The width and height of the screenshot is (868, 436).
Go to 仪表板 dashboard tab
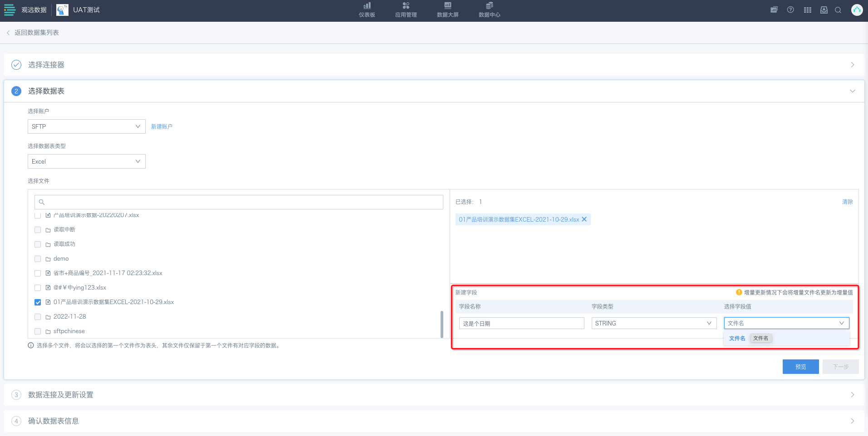coord(367,10)
